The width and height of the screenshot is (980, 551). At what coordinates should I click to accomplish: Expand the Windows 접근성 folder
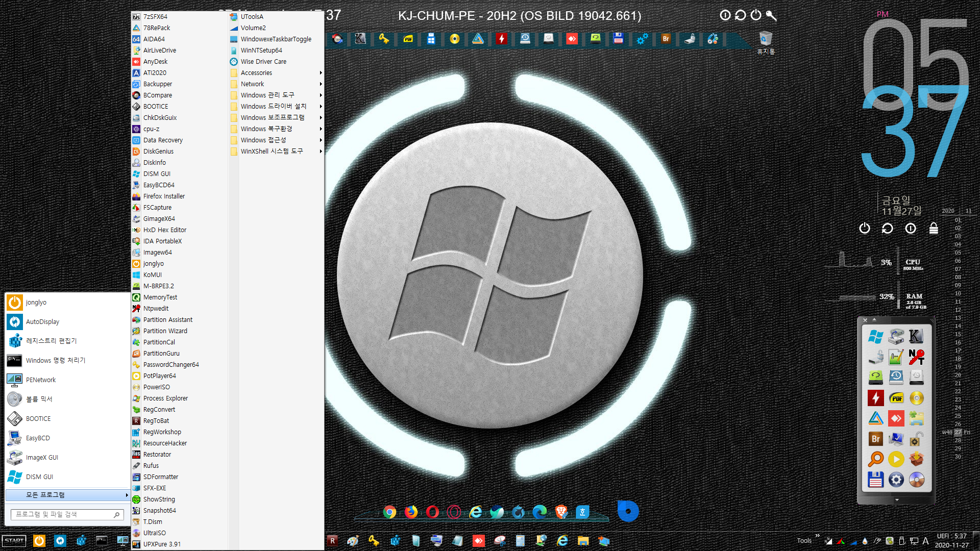point(276,140)
